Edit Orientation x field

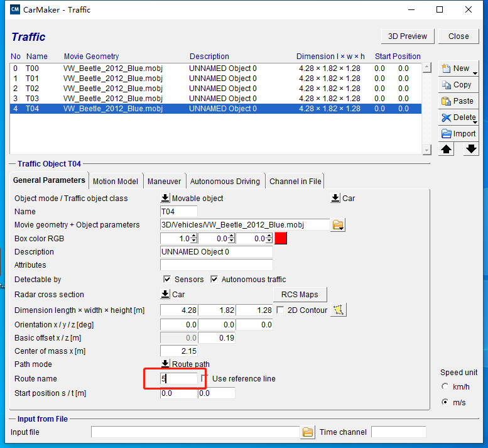[x=179, y=325]
